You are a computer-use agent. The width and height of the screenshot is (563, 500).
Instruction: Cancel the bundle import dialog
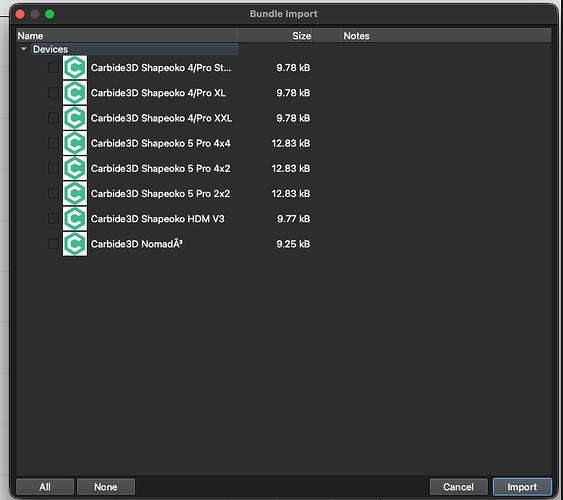point(459,487)
